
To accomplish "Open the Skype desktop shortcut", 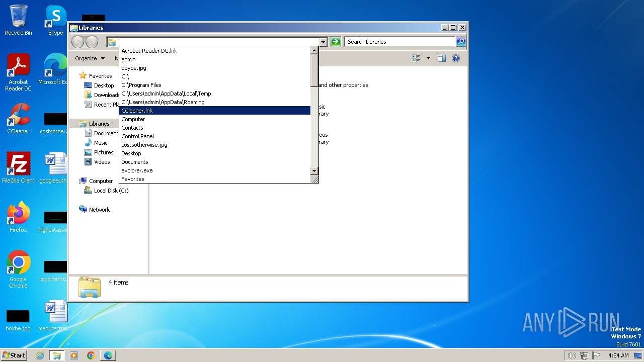I will [x=55, y=20].
